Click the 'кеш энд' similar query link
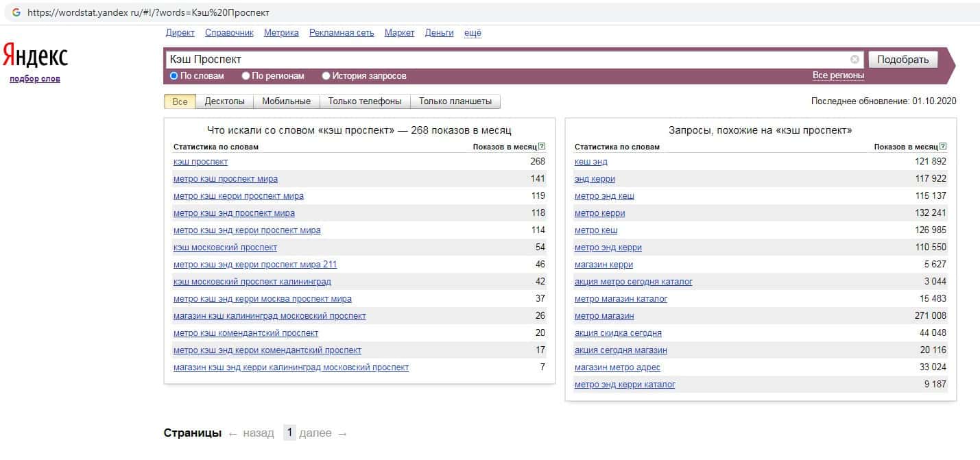 tap(590, 162)
